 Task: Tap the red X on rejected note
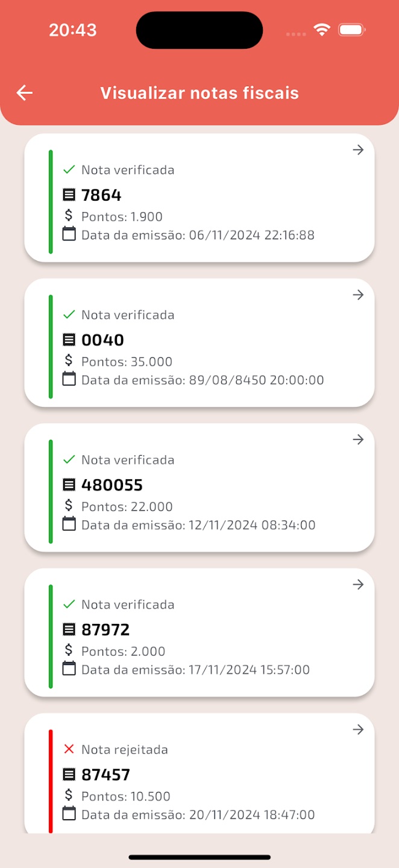pos(69,749)
